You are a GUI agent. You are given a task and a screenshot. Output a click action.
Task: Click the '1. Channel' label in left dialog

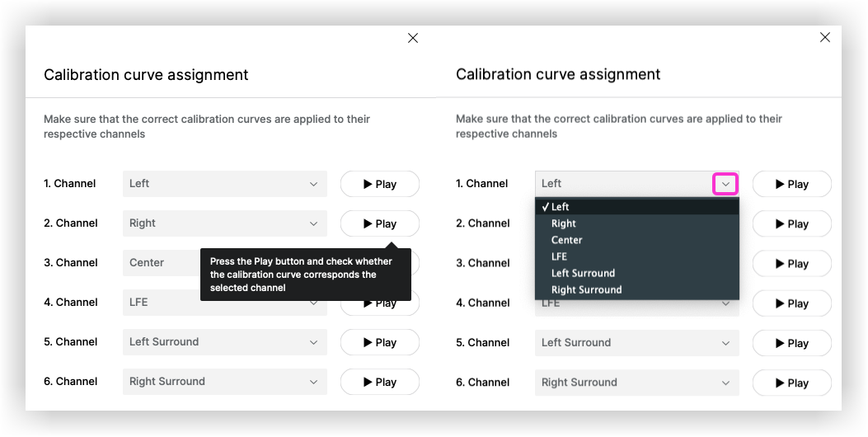(70, 183)
